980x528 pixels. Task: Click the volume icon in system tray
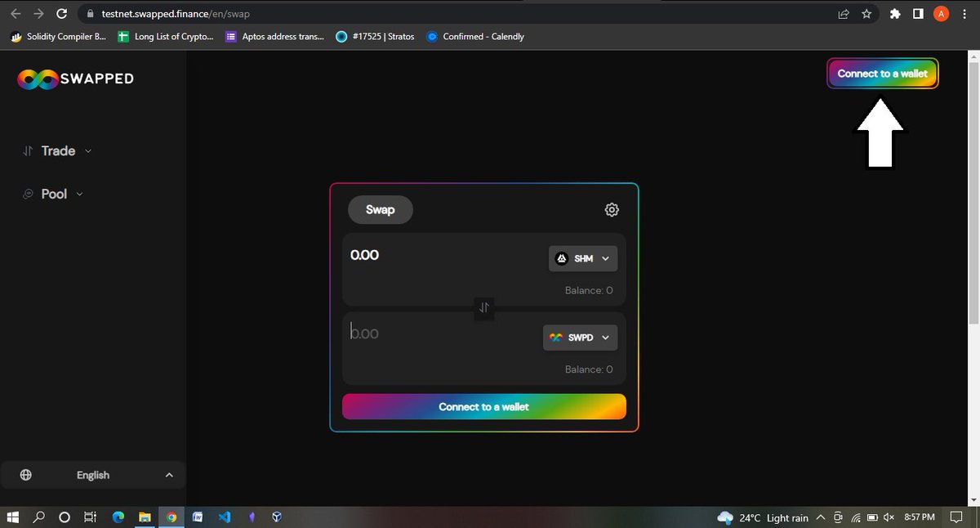pyautogui.click(x=889, y=518)
